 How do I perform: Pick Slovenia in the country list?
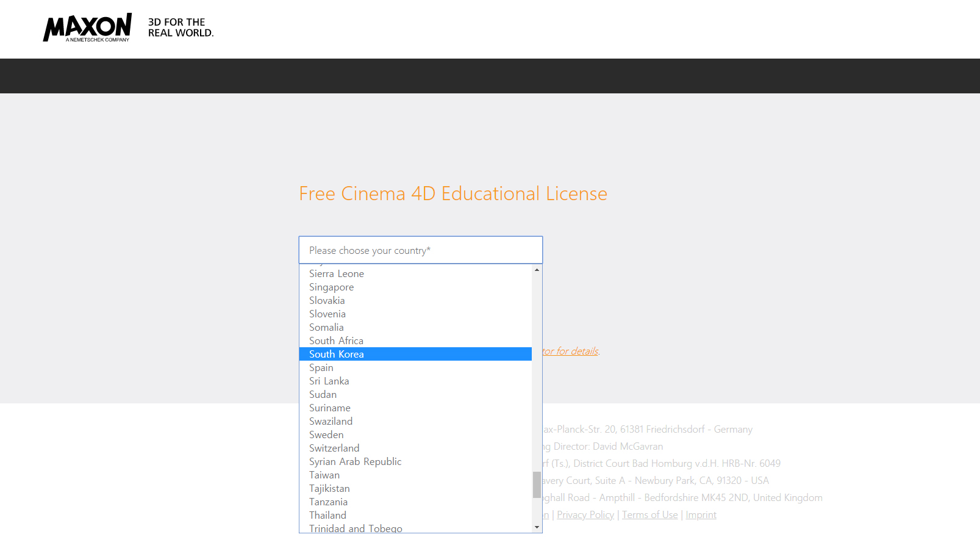point(415,314)
